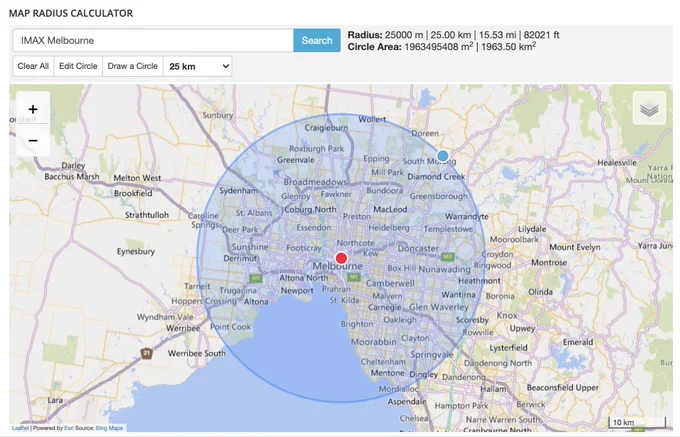Click the Draw a Circle button
Screen dimensions: 680x437
[133, 66]
